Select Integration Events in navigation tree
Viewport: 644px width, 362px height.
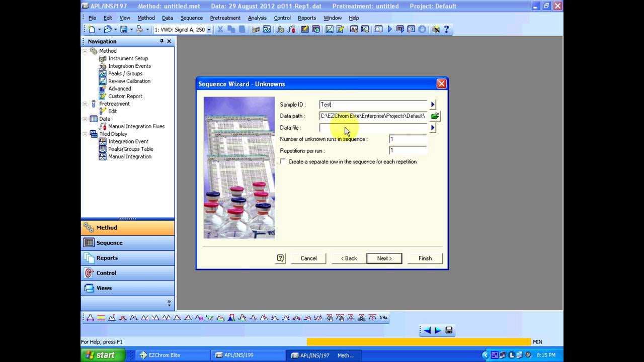pyautogui.click(x=129, y=66)
